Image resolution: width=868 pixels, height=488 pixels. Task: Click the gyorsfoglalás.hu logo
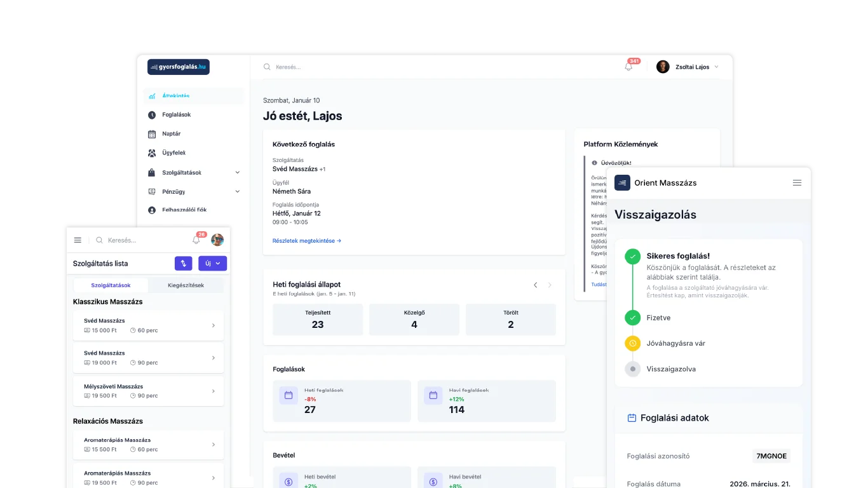point(179,67)
